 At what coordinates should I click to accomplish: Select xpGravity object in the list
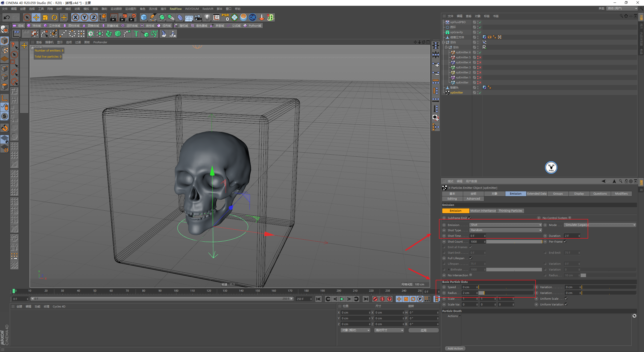coord(456,32)
